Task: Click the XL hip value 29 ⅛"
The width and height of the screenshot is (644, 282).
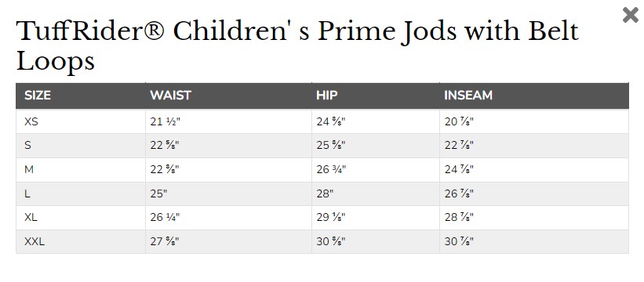Action: tap(330, 217)
